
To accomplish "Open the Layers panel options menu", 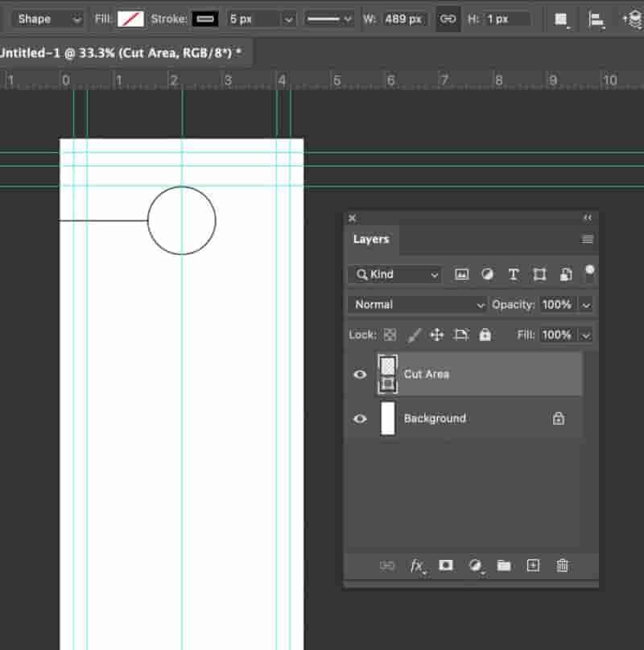I will coord(587,239).
